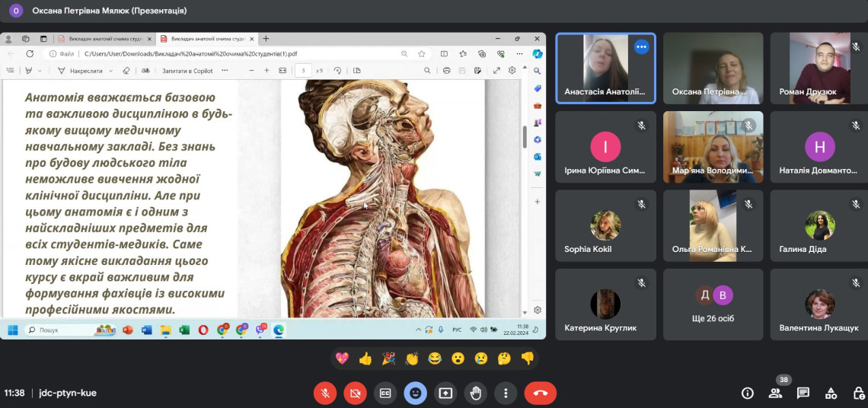Start presenting with the share screen button

(445, 393)
